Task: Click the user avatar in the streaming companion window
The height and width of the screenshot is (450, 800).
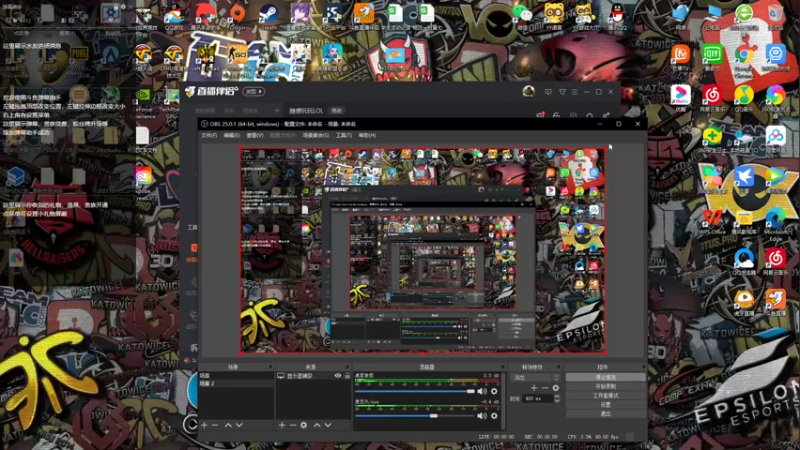Action: (x=528, y=92)
